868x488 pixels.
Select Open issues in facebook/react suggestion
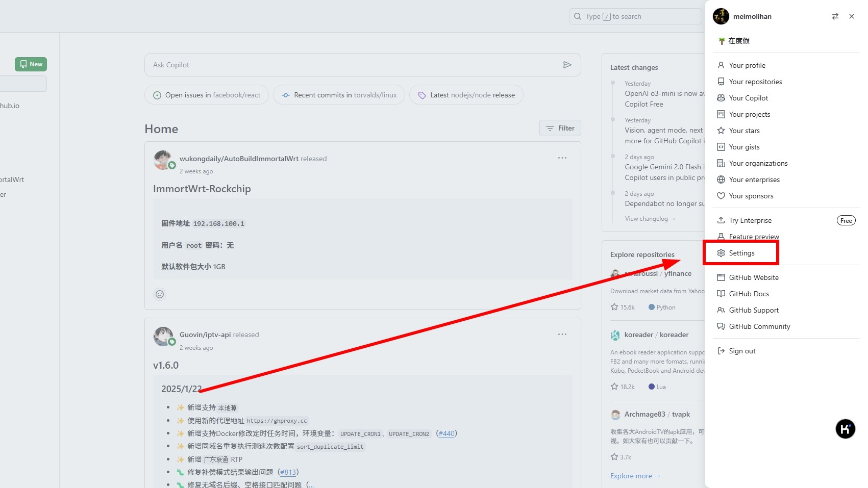[207, 95]
